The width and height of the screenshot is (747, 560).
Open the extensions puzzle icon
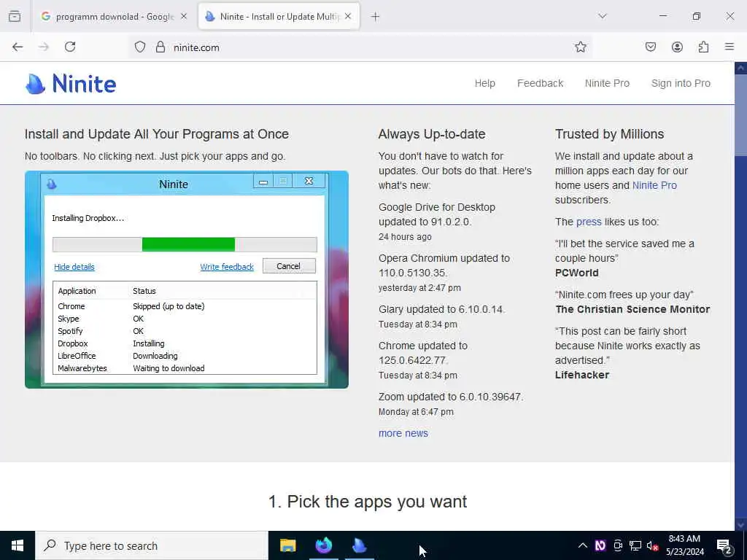tap(703, 47)
